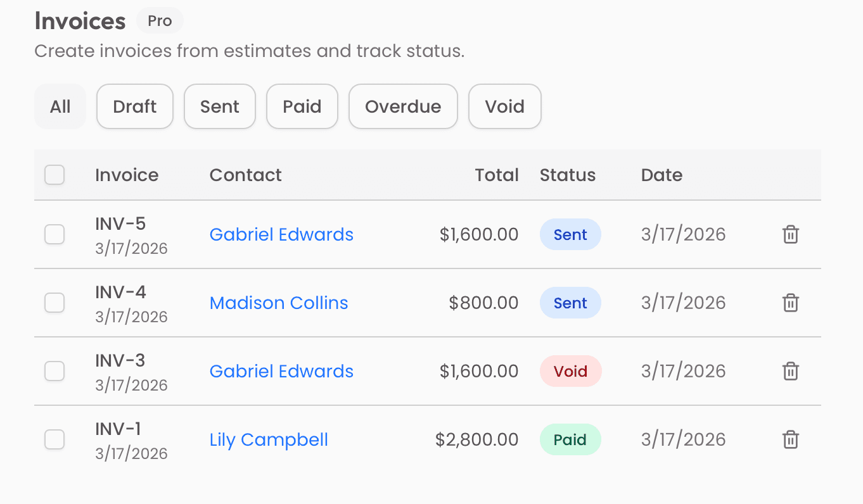Viewport: 863px width, 504px height.
Task: Remove INV-3 via its trash icon
Action: pyautogui.click(x=790, y=371)
